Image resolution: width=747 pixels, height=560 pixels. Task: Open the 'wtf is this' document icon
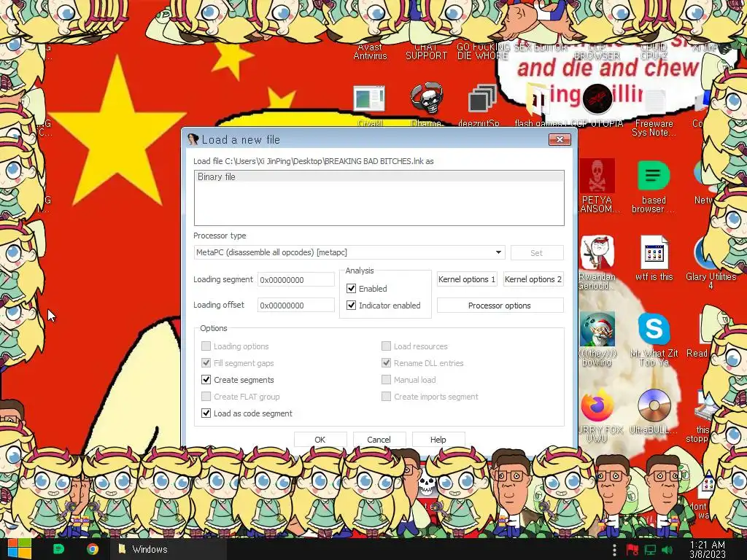tap(654, 252)
